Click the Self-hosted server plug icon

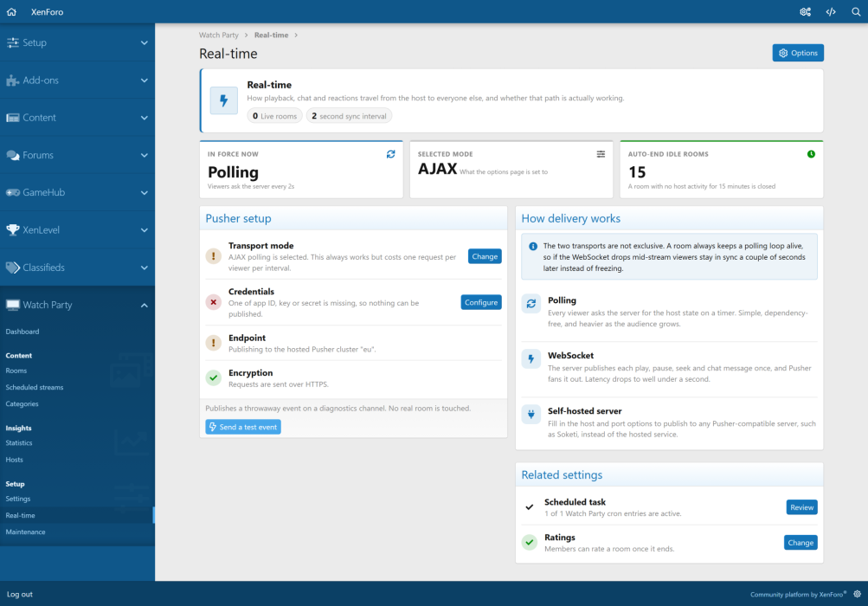tap(530, 414)
